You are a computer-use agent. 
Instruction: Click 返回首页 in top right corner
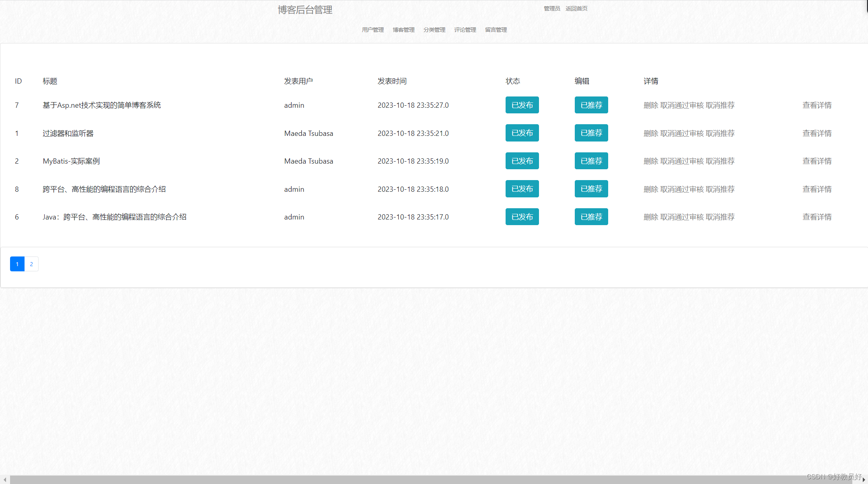576,8
